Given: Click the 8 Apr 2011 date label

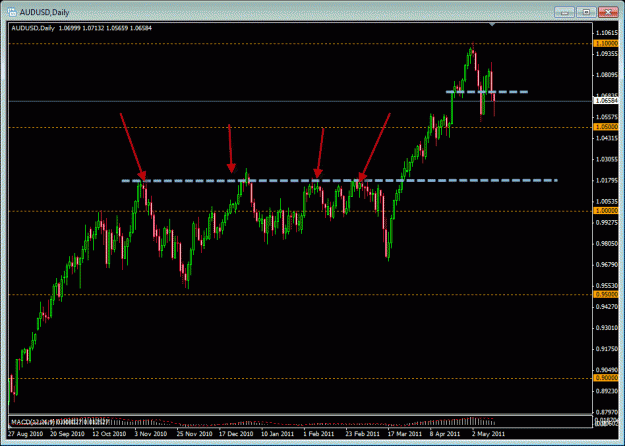Looking at the screenshot, I should point(445,434).
